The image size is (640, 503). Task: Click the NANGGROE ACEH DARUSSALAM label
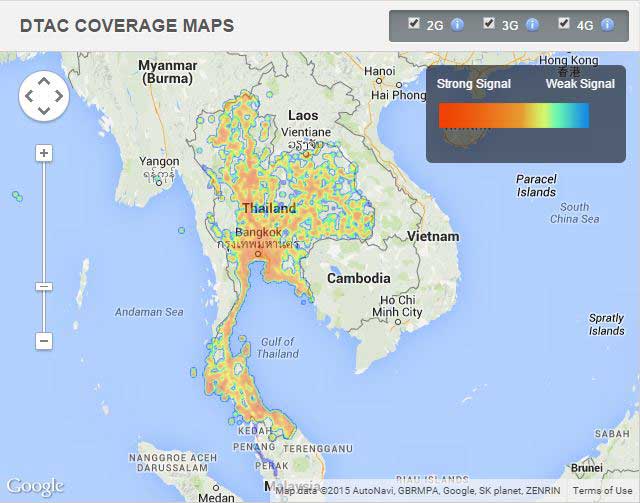pyautogui.click(x=173, y=463)
